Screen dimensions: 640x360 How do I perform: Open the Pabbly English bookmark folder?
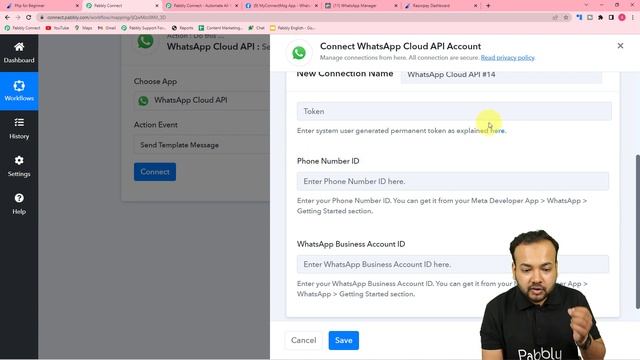292,28
